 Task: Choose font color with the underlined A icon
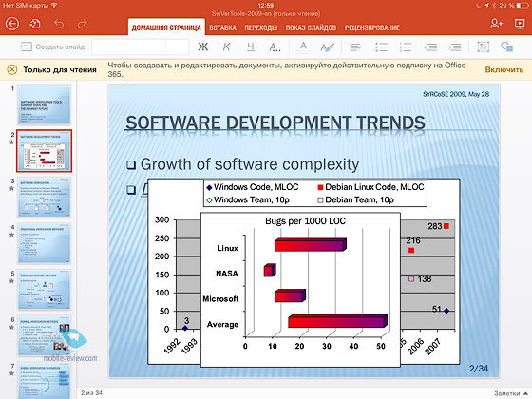click(x=303, y=47)
